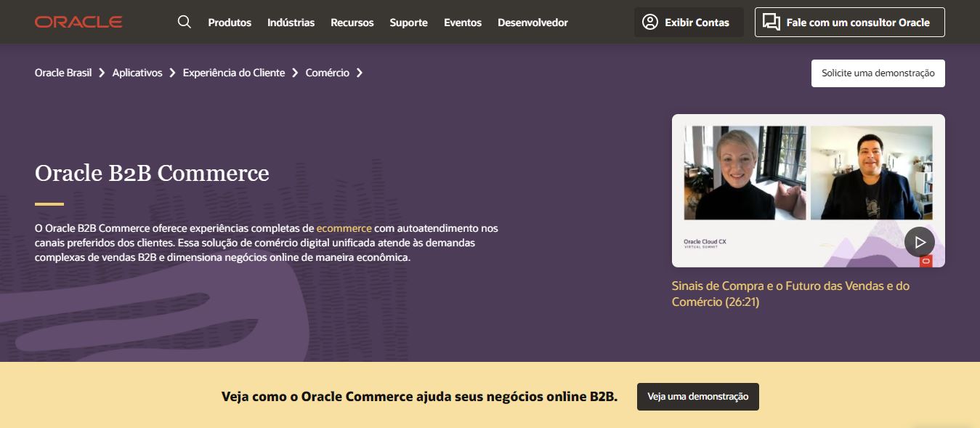Screen dimensions: 980x428
Task: Expand the Indústrias menu
Action: coord(291,23)
